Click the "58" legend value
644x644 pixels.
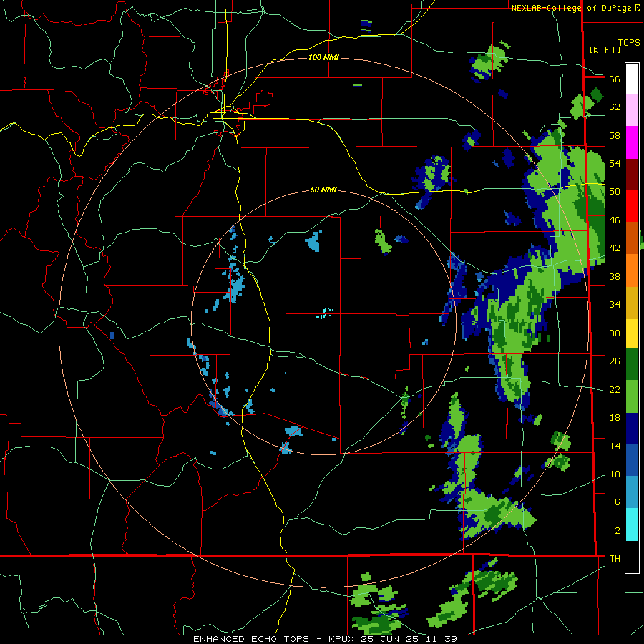(615, 135)
